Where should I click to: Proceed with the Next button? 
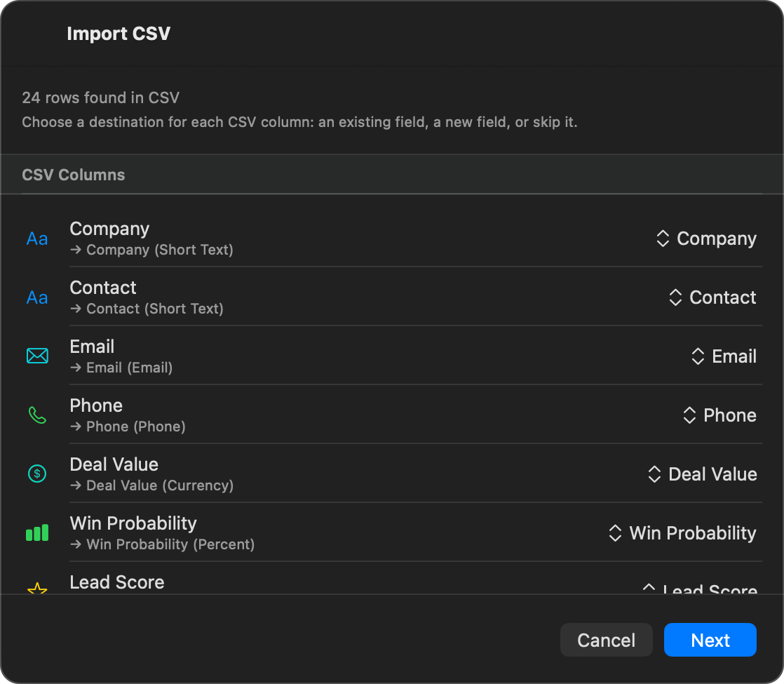(x=710, y=640)
